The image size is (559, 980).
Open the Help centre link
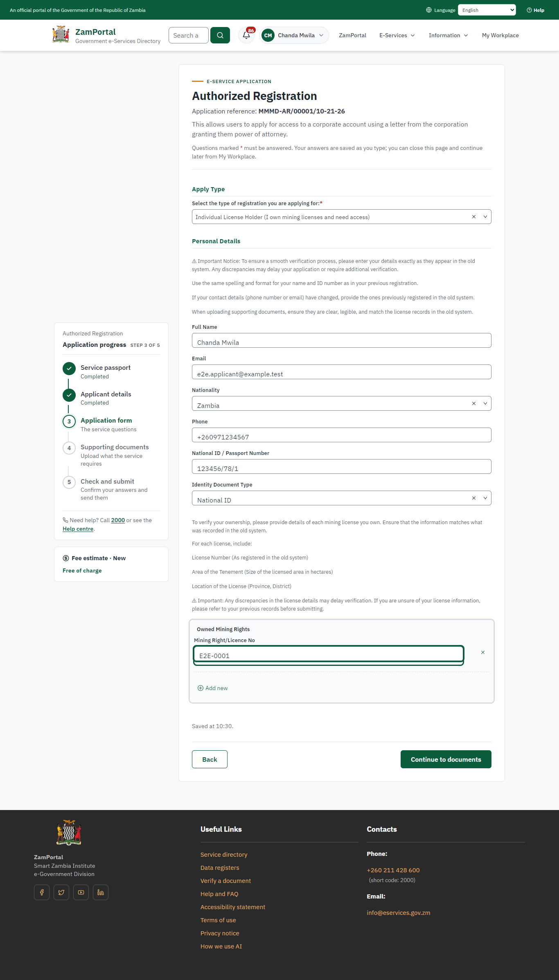pos(78,529)
